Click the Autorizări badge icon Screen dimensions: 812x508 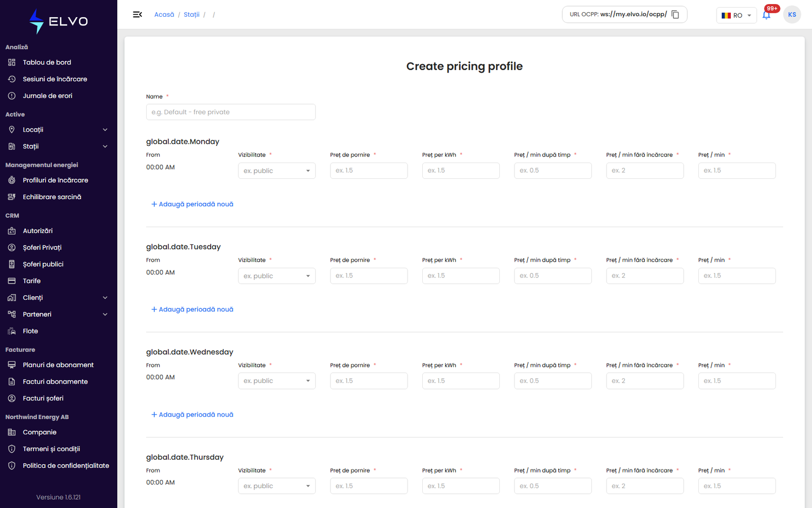(12, 231)
